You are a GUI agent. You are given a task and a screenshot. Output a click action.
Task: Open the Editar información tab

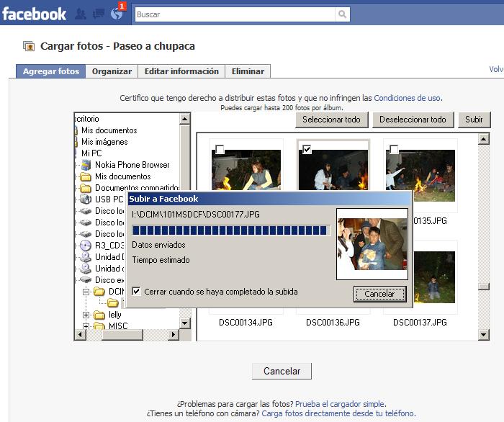pyautogui.click(x=181, y=71)
